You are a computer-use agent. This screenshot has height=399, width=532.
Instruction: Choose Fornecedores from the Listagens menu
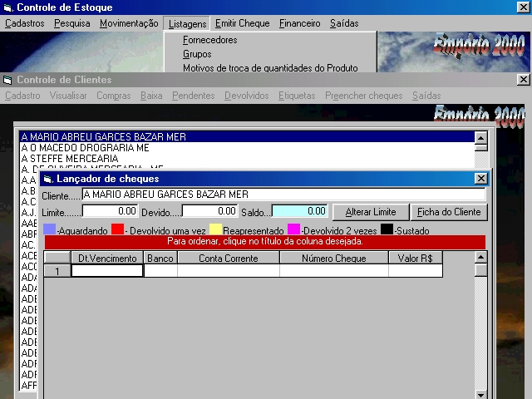point(210,40)
